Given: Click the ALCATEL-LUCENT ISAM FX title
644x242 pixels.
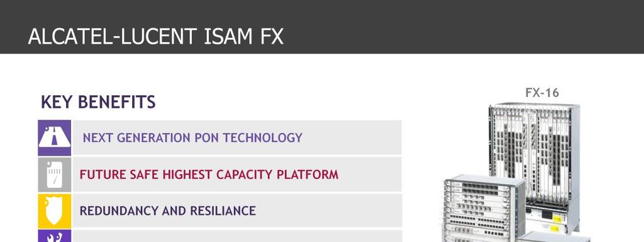Looking at the screenshot, I should (156, 37).
